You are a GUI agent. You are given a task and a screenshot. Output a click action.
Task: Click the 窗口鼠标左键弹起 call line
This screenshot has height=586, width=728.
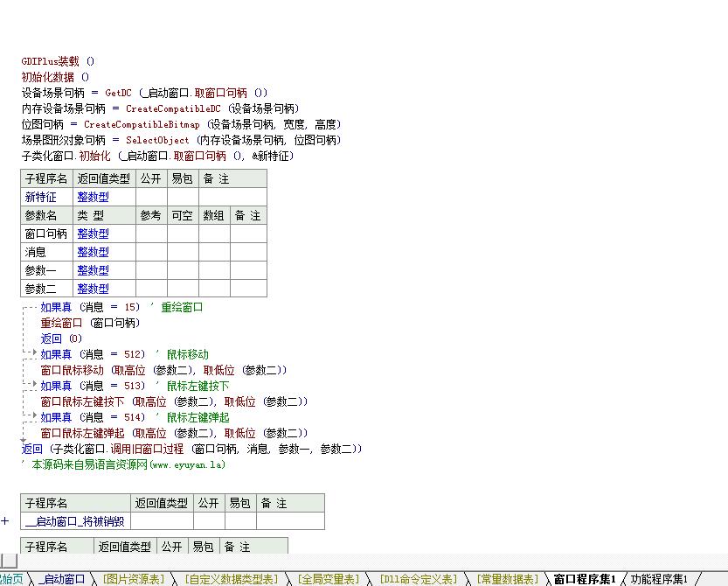[174, 434]
